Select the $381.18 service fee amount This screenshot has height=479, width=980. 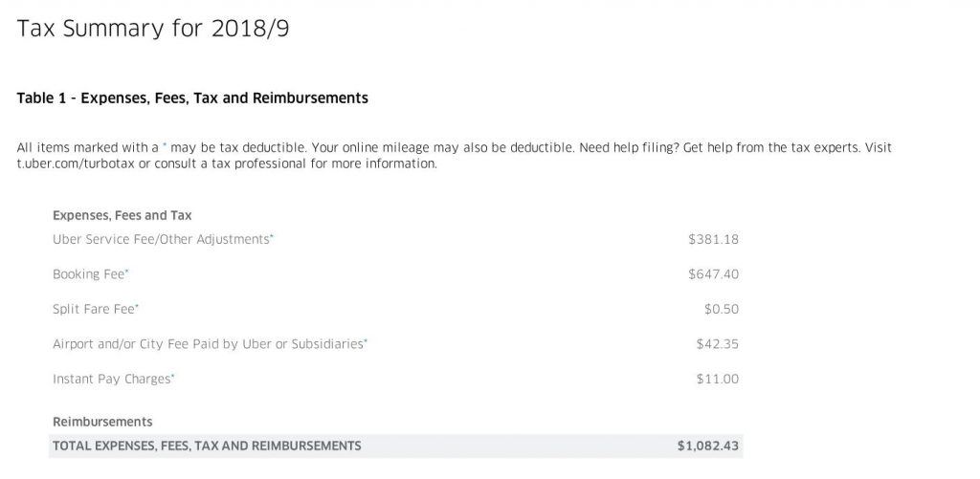pos(713,239)
